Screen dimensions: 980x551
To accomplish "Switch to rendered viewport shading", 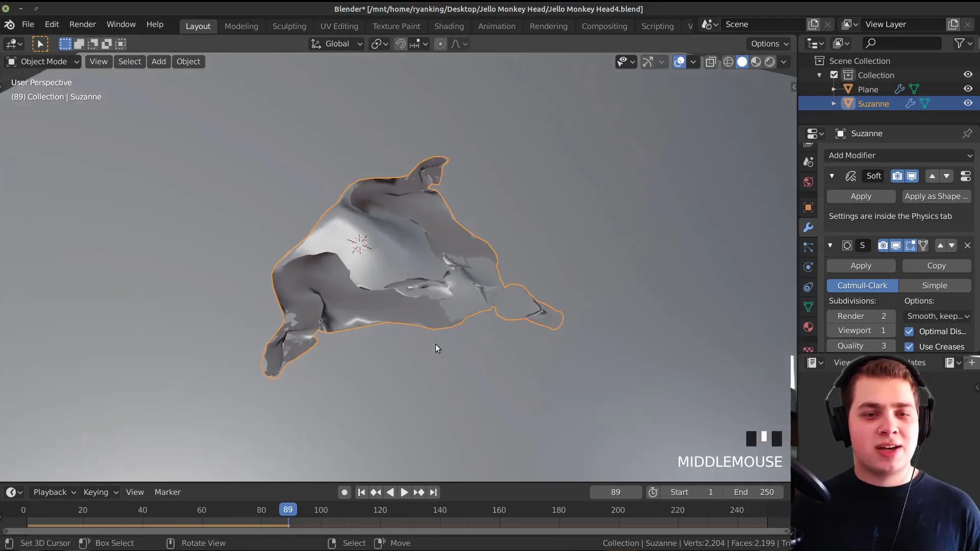I will (x=770, y=62).
